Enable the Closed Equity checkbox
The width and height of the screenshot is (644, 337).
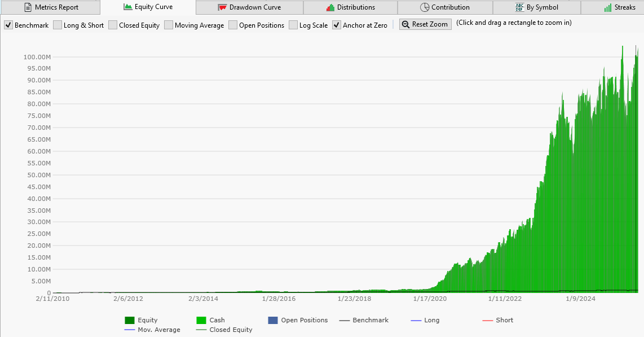[x=113, y=25]
